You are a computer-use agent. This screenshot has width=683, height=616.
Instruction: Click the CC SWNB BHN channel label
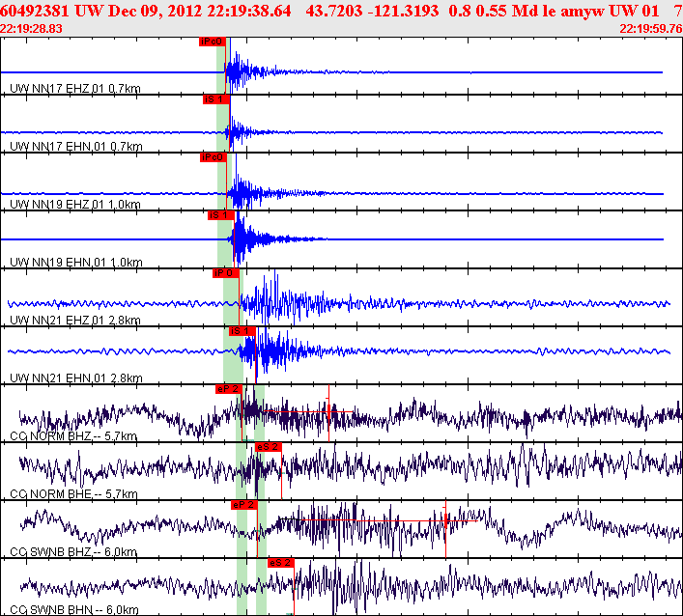(x=74, y=609)
